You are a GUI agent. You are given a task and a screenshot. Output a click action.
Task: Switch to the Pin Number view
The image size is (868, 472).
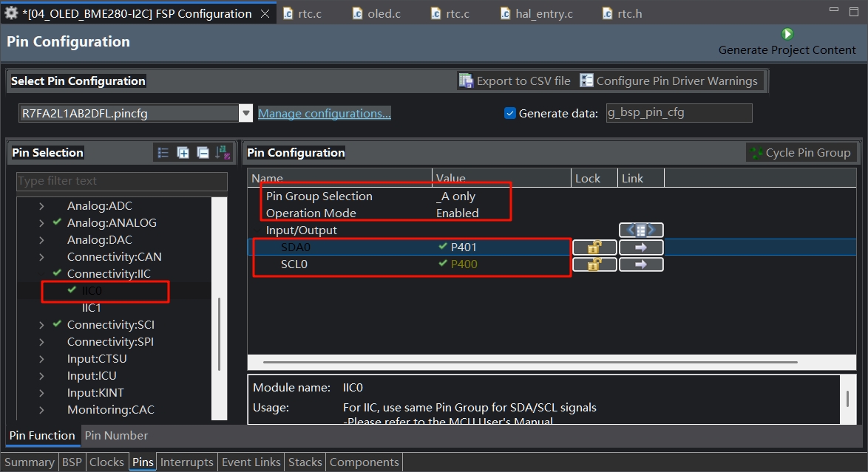116,436
